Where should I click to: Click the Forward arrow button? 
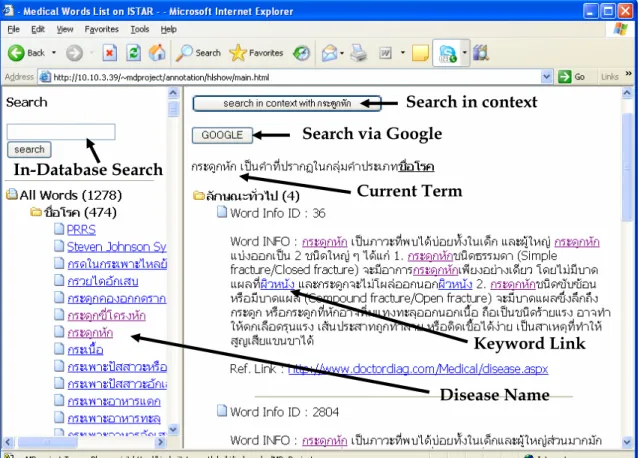point(74,53)
